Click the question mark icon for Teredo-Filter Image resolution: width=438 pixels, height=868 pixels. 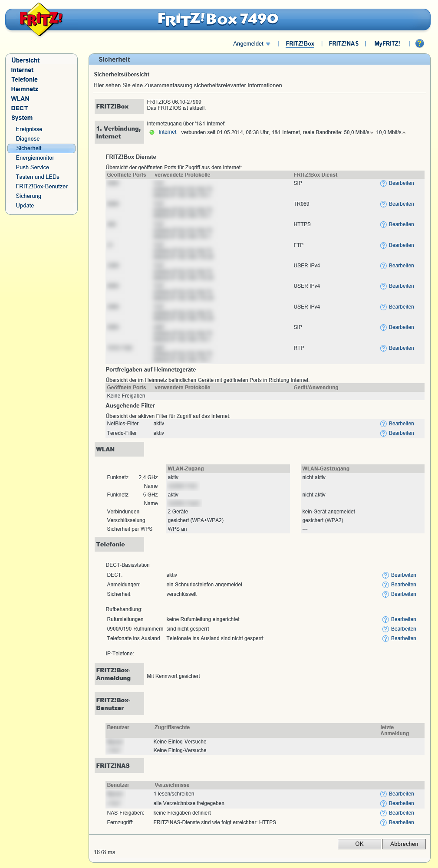pos(383,433)
